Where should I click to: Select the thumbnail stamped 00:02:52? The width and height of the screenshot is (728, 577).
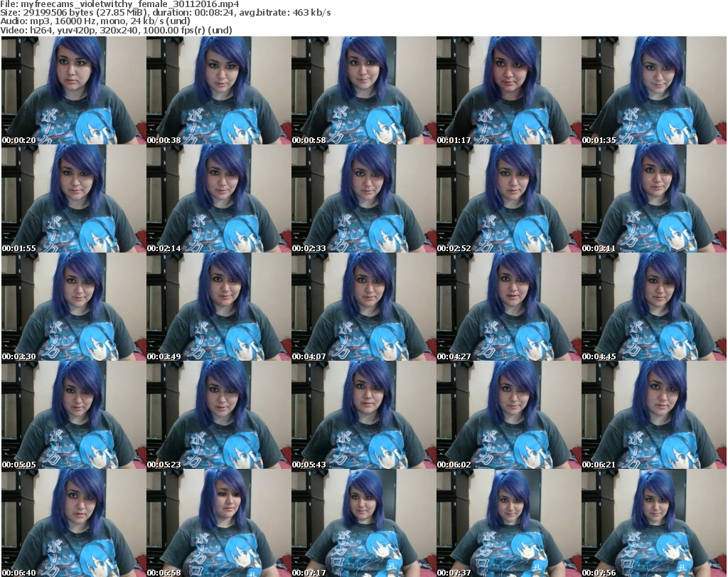point(508,198)
